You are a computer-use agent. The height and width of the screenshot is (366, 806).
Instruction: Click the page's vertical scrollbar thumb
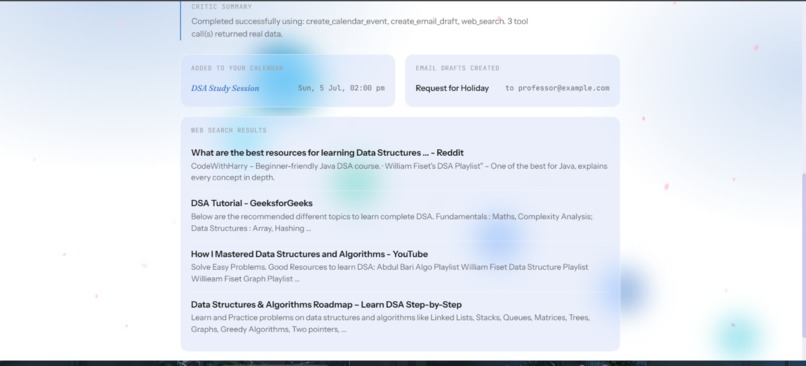(803, 255)
